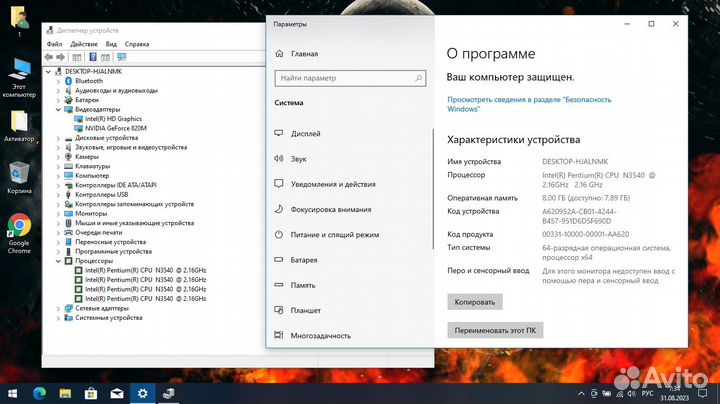Viewport: 720px width, 404px height.
Task: Click the volume icon in system tray
Action: tap(631, 393)
